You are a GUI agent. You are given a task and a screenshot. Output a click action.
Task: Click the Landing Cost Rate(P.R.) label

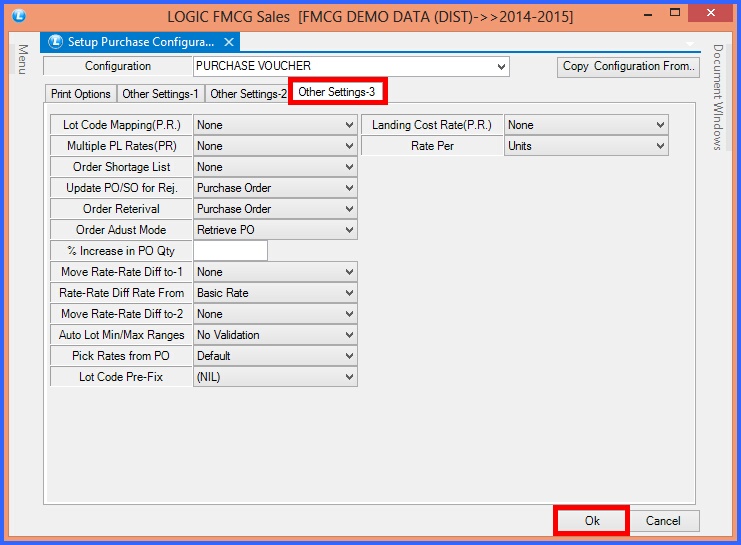point(432,125)
